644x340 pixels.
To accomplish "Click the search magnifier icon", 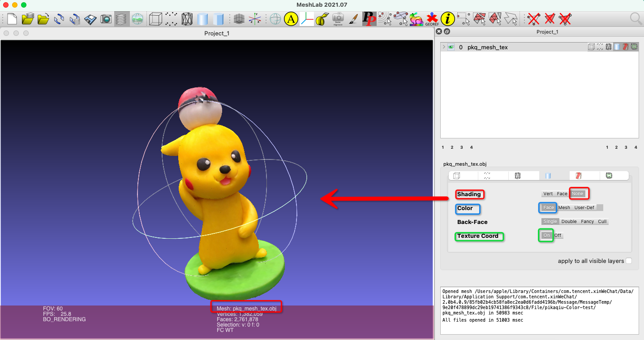I will [635, 19].
